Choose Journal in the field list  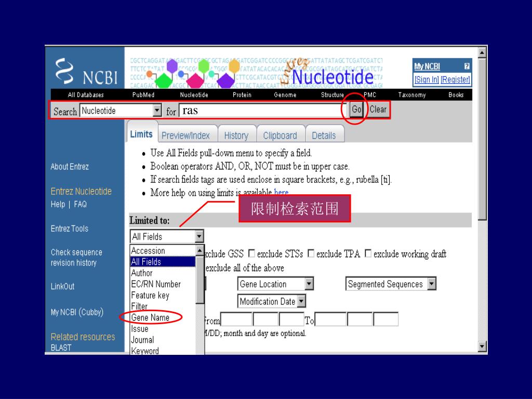pyautogui.click(x=163, y=340)
